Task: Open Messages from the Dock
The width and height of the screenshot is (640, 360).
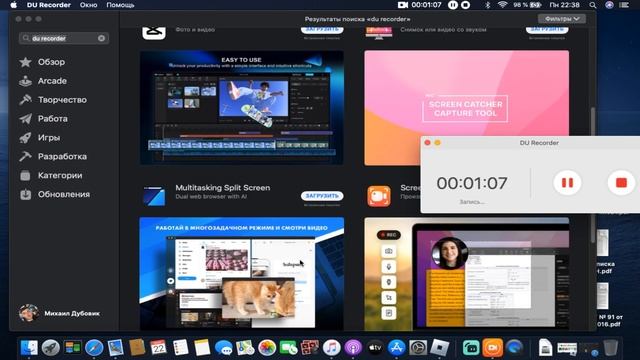Action: click(223, 348)
